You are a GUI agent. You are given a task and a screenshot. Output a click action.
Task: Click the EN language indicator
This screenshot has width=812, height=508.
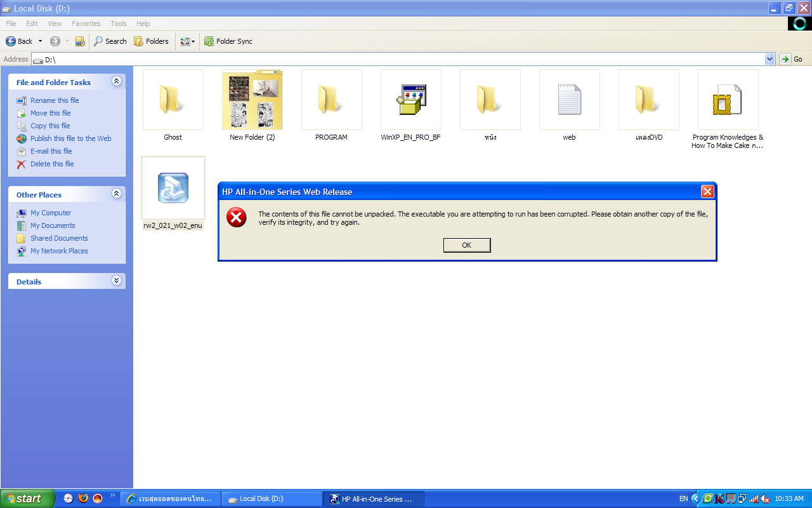(x=683, y=498)
